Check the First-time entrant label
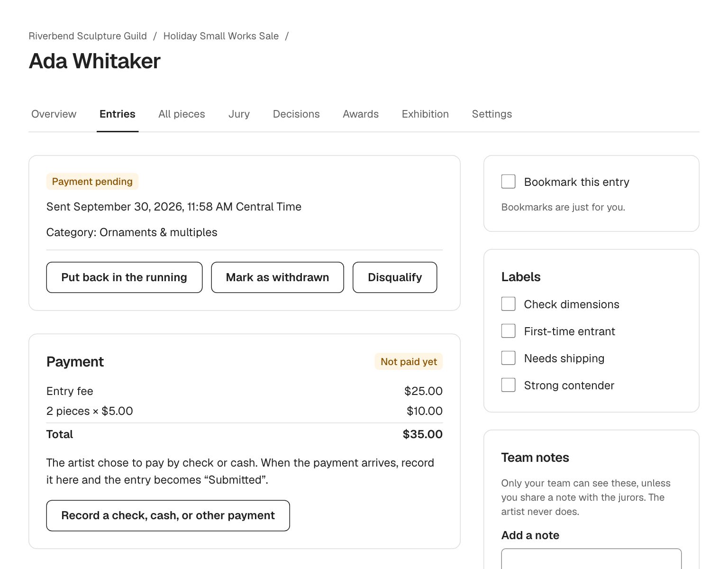This screenshot has height=569, width=728. point(509,331)
